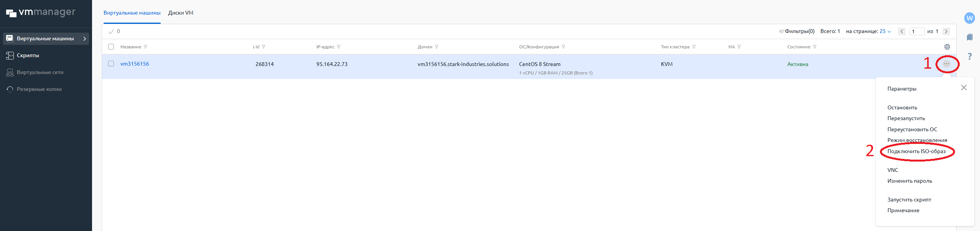Go to next page arrow
The width and height of the screenshot is (980, 231).
pos(946,31)
